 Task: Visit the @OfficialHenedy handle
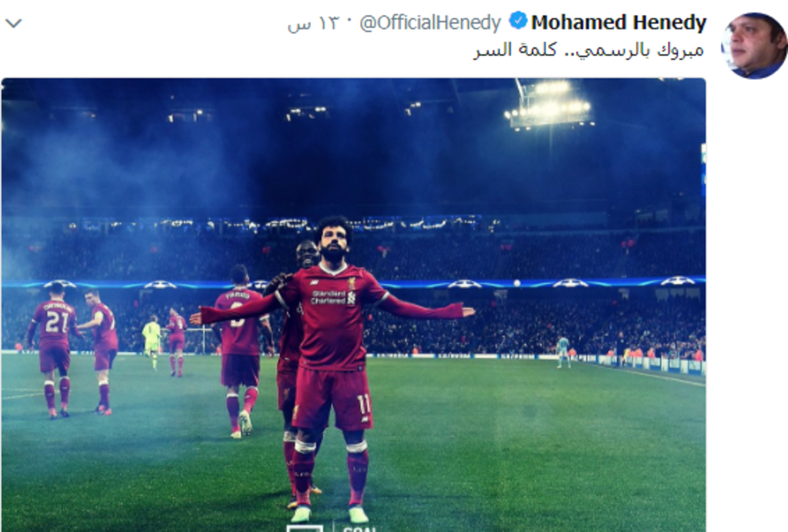pyautogui.click(x=431, y=23)
